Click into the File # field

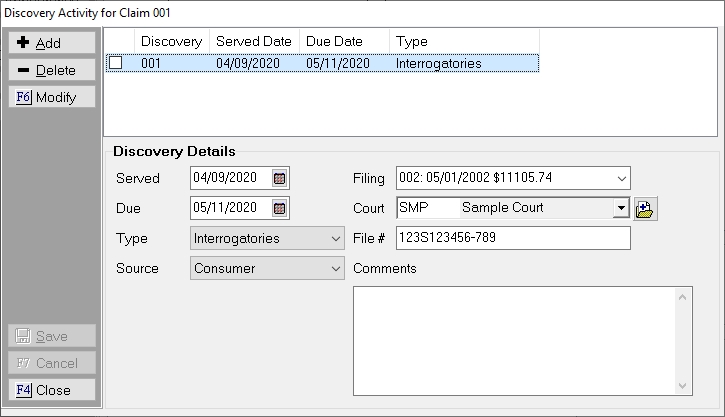513,238
